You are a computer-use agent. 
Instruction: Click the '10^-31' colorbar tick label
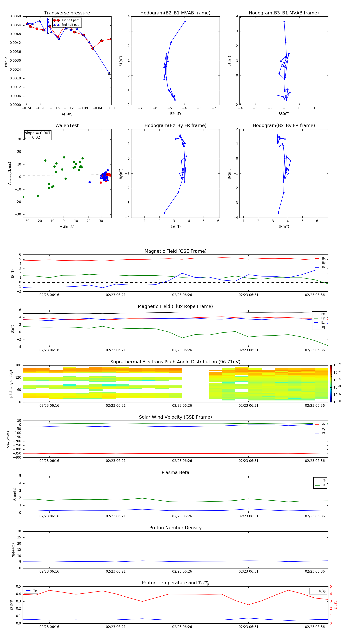(337, 402)
